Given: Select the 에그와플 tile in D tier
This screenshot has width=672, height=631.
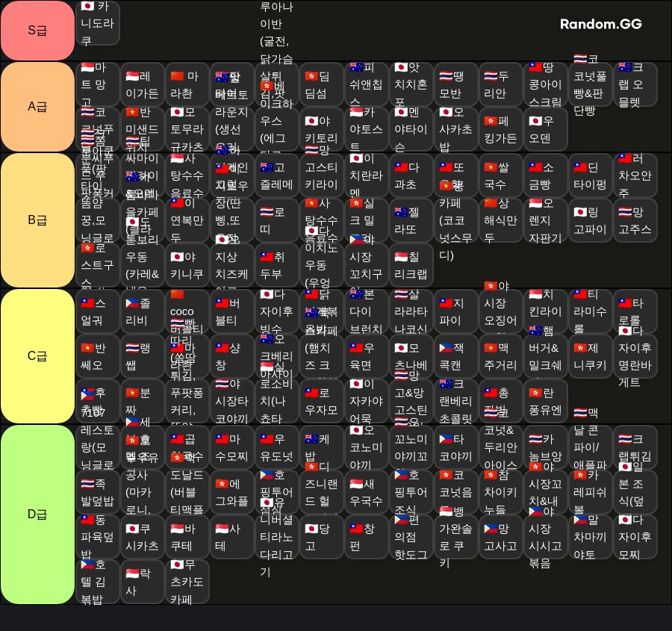Looking at the screenshot, I should [232, 493].
